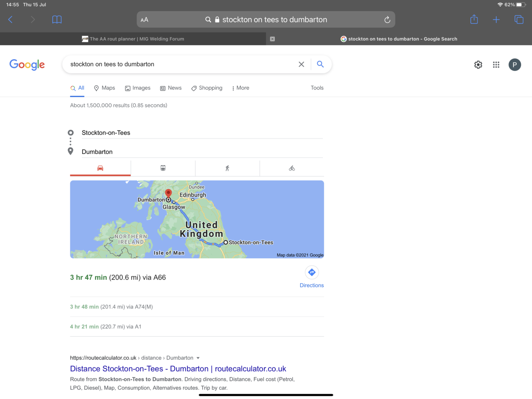The width and height of the screenshot is (532, 399).
Task: Switch to News results tab
Action: pos(171,88)
